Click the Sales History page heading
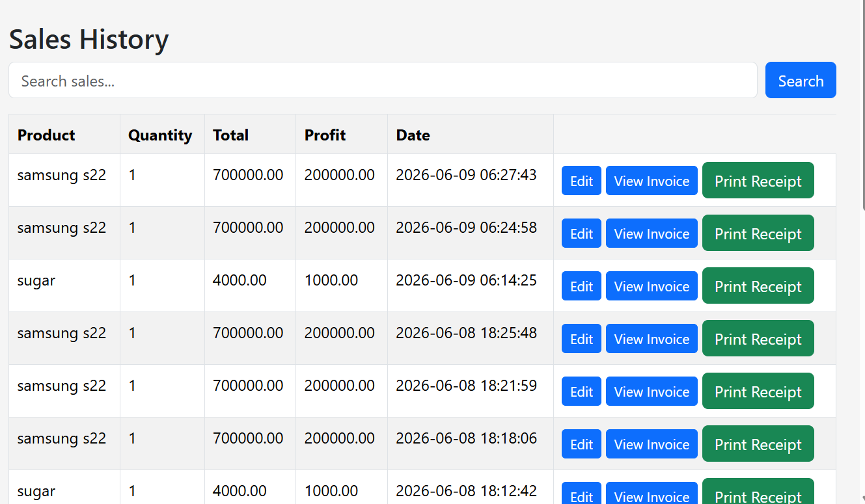Viewport: 865px width, 504px height. 89,39
